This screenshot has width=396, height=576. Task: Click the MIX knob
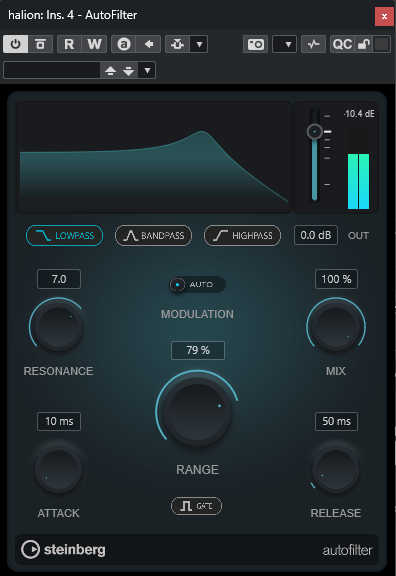point(336,327)
